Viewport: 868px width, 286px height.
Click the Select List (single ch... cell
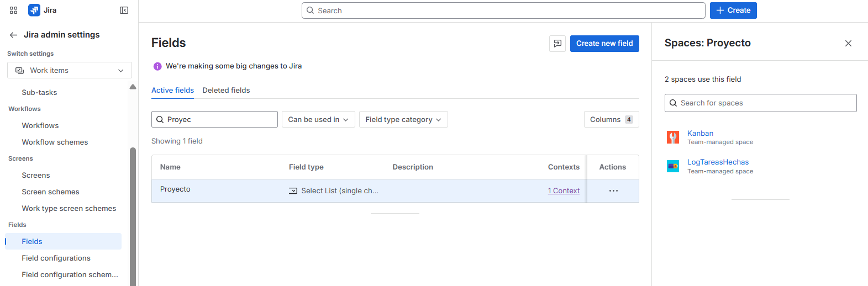(334, 191)
